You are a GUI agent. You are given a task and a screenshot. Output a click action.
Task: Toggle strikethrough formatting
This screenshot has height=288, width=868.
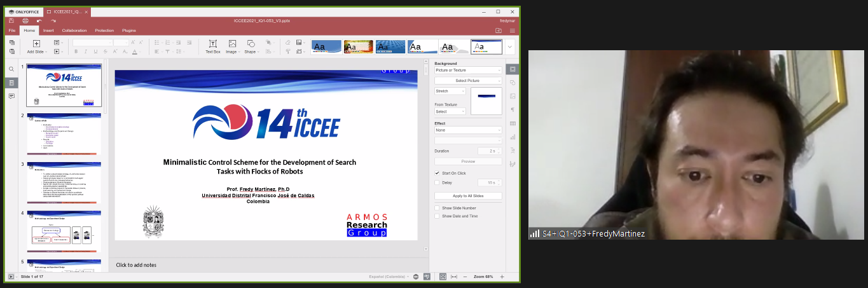coord(106,51)
